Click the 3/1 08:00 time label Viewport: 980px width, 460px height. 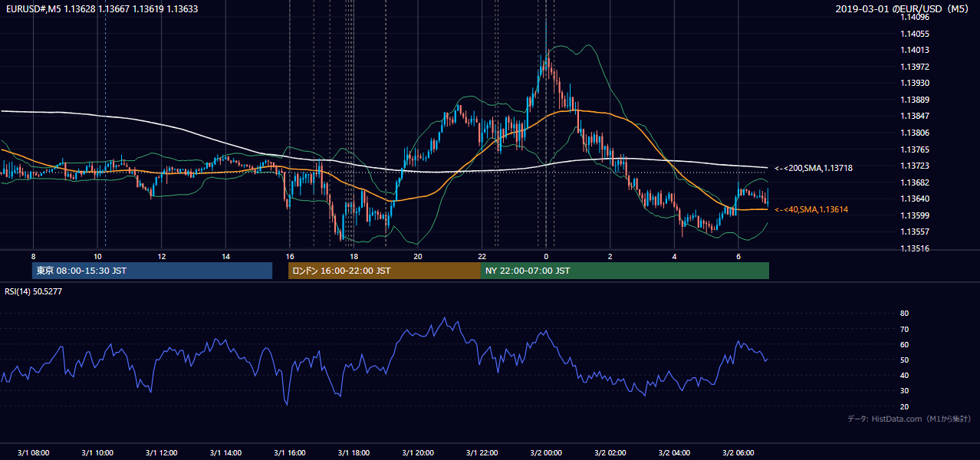click(x=33, y=452)
